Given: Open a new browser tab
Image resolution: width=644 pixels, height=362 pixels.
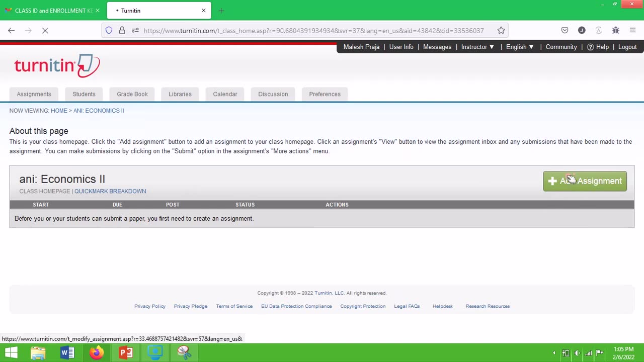Looking at the screenshot, I should (x=221, y=11).
